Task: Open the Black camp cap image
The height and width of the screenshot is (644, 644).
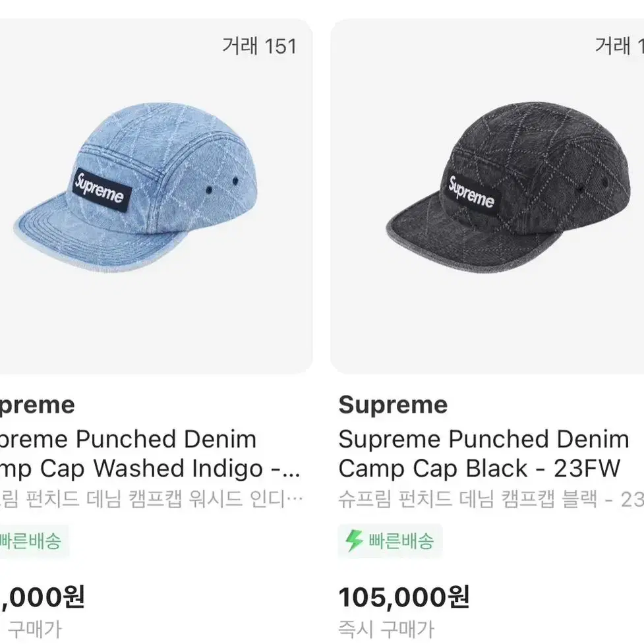Action: [487, 196]
